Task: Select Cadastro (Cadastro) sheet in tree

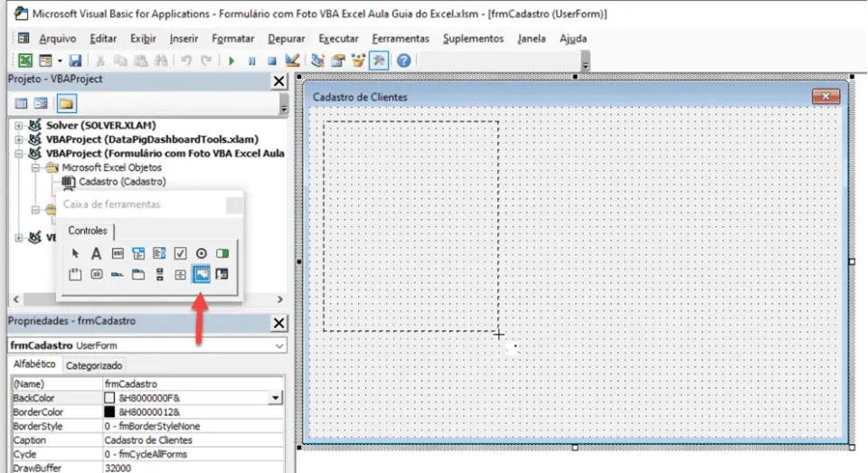Action: tap(122, 182)
